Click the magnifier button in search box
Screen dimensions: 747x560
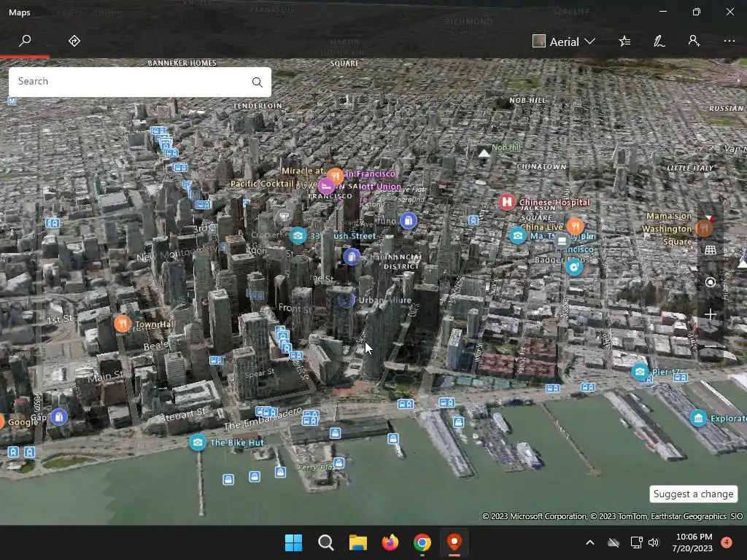[x=258, y=82]
